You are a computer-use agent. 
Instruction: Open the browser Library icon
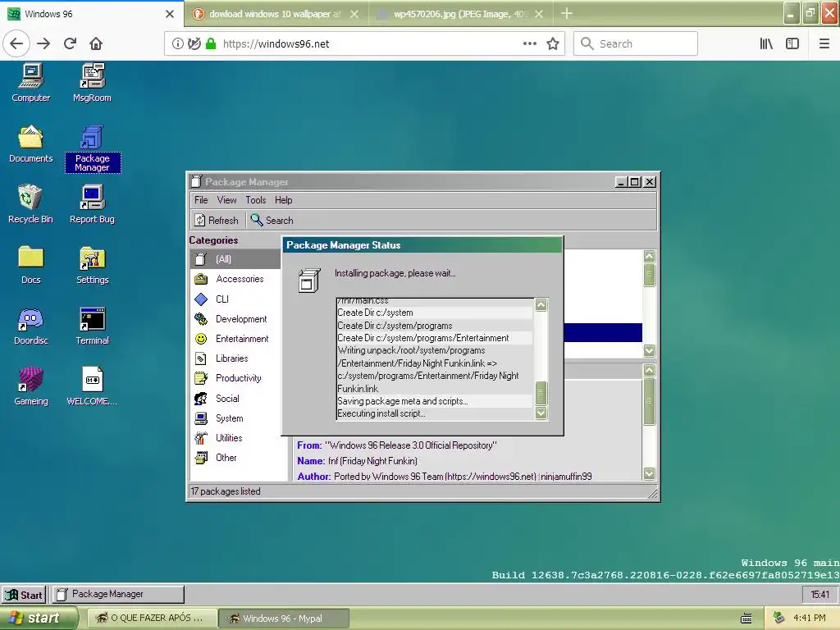point(767,43)
